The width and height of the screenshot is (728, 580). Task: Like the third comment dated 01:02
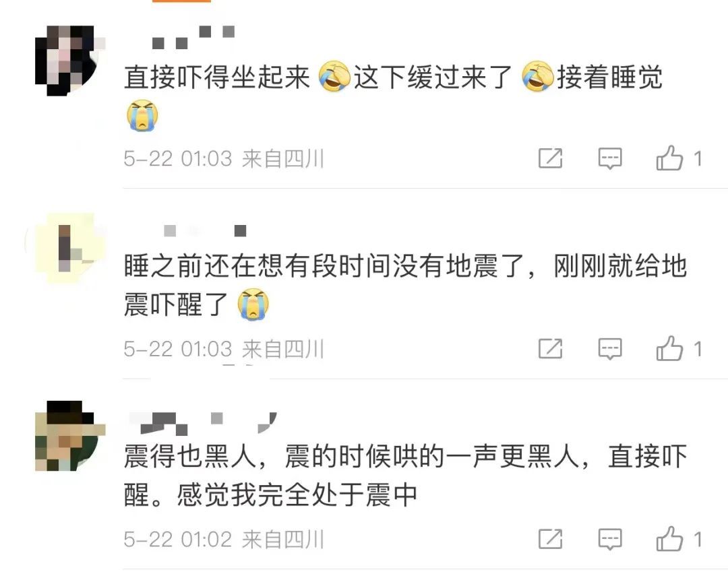coord(669,539)
